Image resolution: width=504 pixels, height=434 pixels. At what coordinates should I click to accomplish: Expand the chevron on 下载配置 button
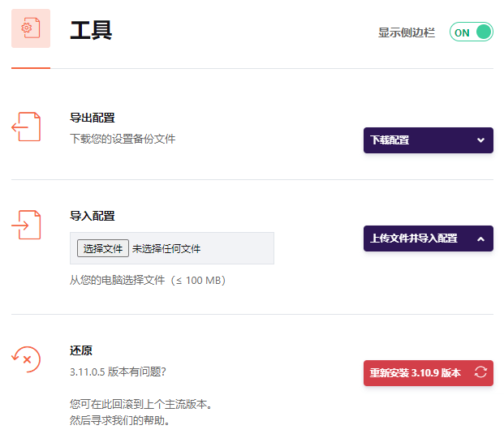(x=480, y=140)
